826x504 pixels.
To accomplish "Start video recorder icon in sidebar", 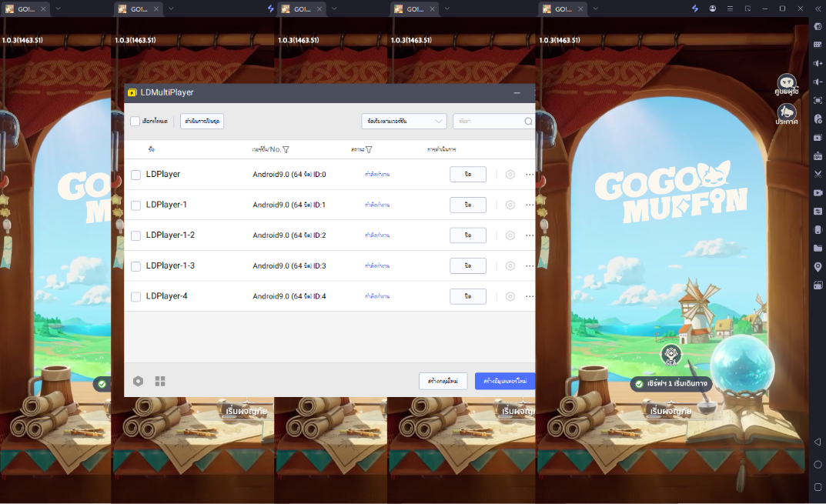I will [818, 193].
